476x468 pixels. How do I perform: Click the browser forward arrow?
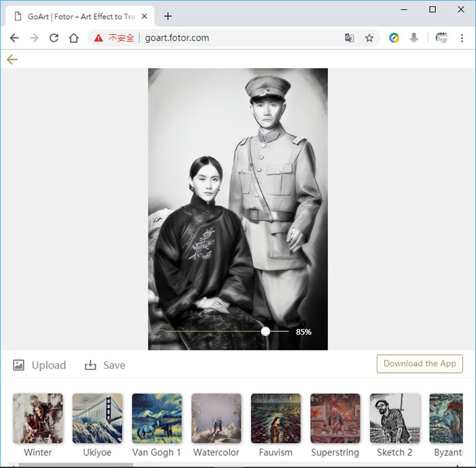click(34, 38)
